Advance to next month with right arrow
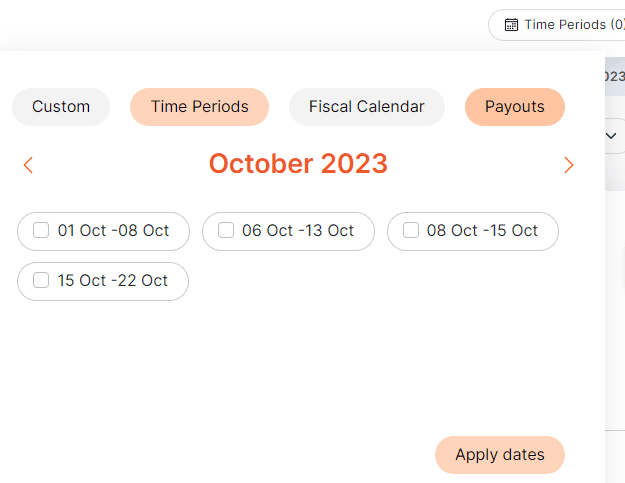The image size is (625, 483). click(x=569, y=165)
